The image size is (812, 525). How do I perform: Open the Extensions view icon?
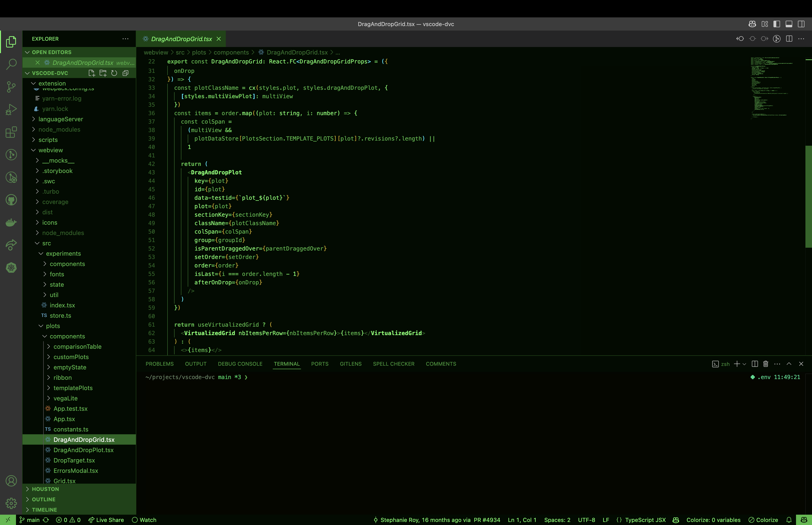[11, 132]
